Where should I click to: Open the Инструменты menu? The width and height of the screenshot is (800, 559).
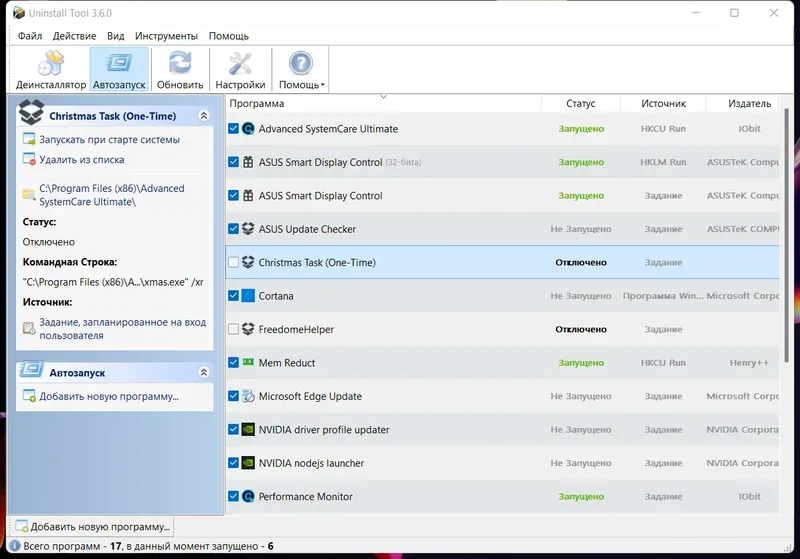pyautogui.click(x=166, y=36)
